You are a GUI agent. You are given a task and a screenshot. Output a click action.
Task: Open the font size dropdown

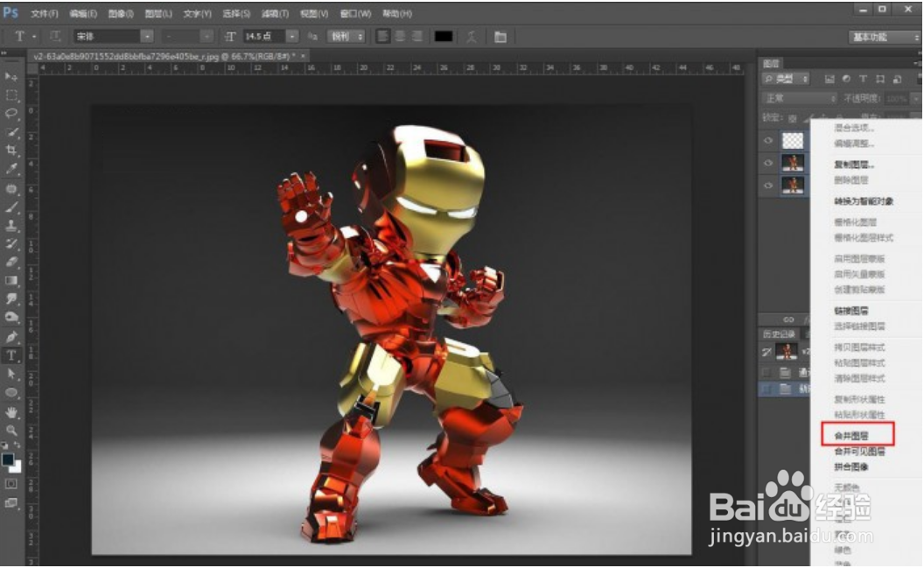tap(291, 37)
